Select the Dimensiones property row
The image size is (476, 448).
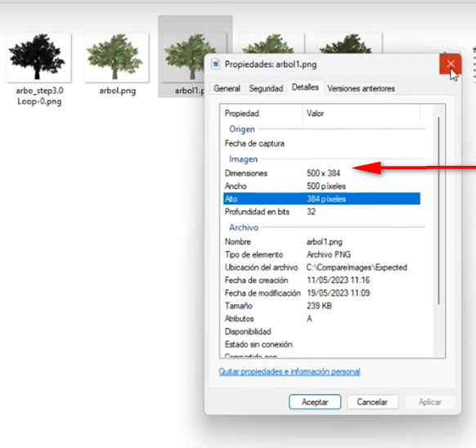click(x=321, y=173)
